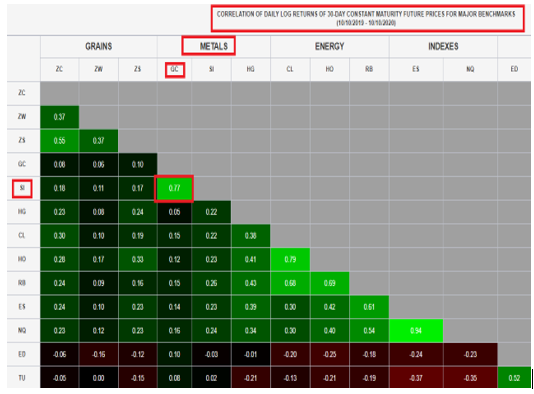Viewport: 534px width, 394px height.
Task: Click the GC column header
Action: pos(174,69)
